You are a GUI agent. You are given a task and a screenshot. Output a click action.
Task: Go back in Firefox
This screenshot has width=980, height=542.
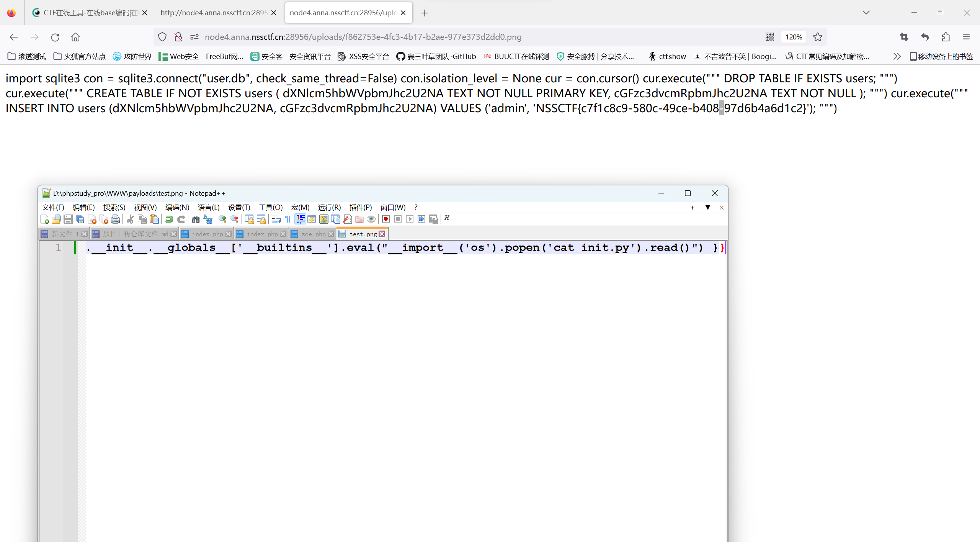[x=14, y=37]
